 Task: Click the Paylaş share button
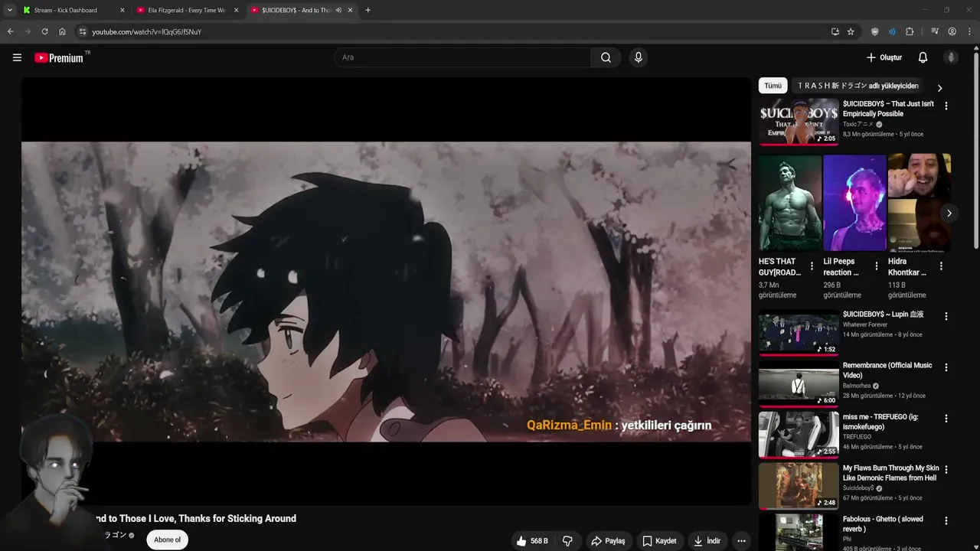point(608,541)
